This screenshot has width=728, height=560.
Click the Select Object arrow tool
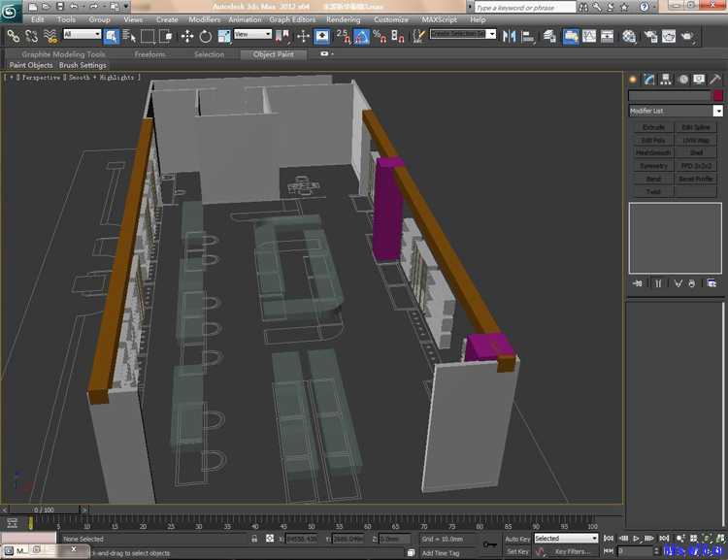click(x=112, y=36)
